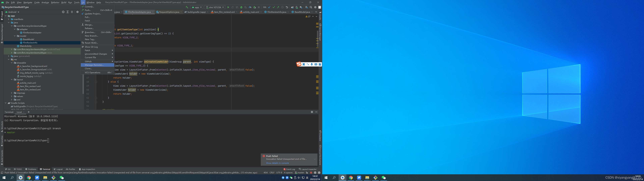This screenshot has height=181, width=644.
Task: Open terminal settings gear icon
Action: coord(312,112)
